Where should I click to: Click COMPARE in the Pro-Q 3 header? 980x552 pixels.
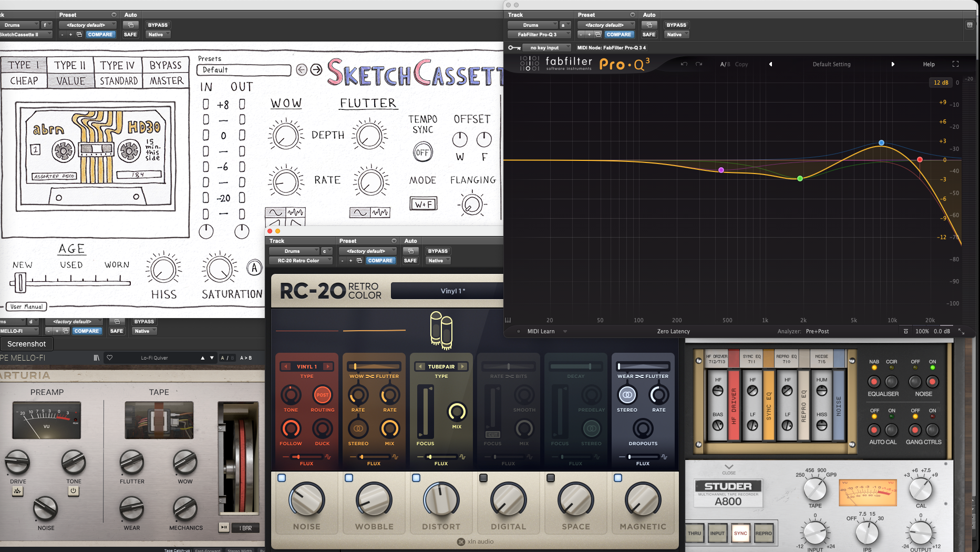(x=619, y=34)
